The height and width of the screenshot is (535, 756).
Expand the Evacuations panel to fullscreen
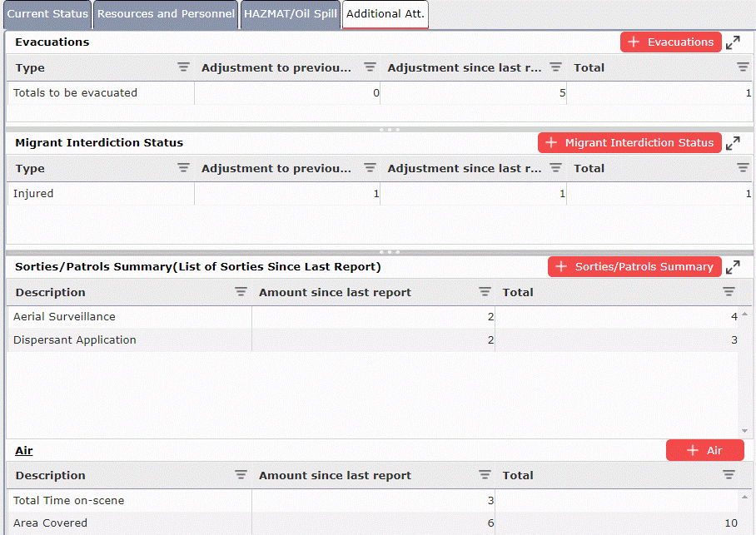(734, 42)
